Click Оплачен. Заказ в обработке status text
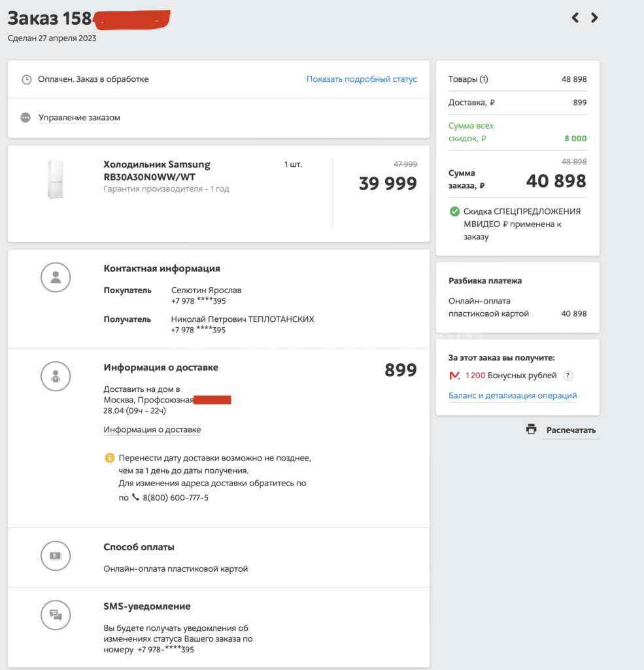 tap(93, 79)
